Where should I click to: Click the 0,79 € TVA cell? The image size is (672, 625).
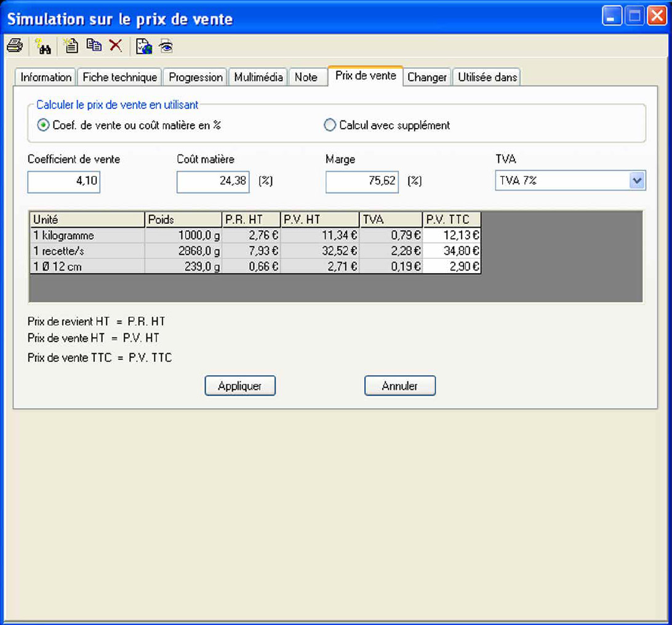point(391,235)
